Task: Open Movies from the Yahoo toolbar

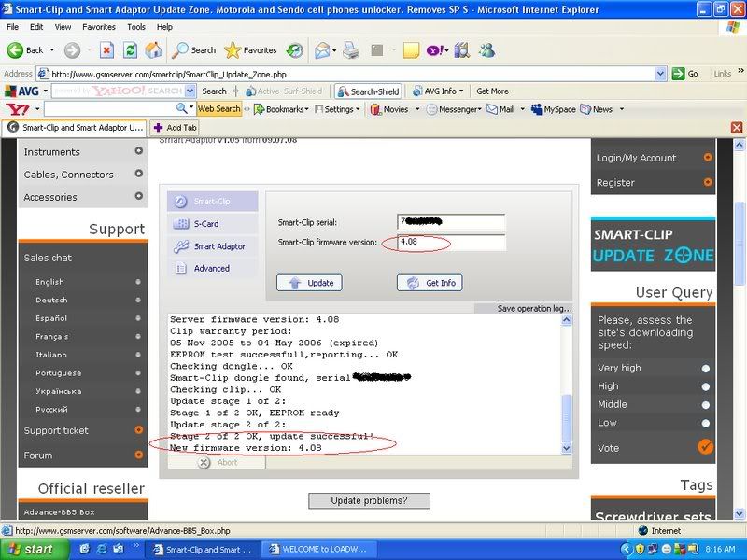Action: coord(390,109)
